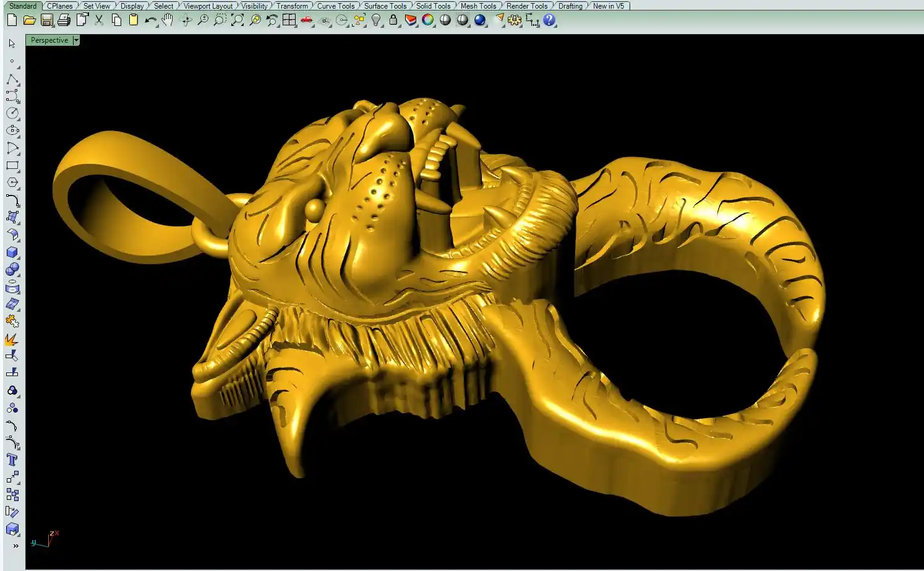Click the Perspective viewport title label
Image resolution: width=924 pixels, height=571 pixels.
click(x=49, y=40)
